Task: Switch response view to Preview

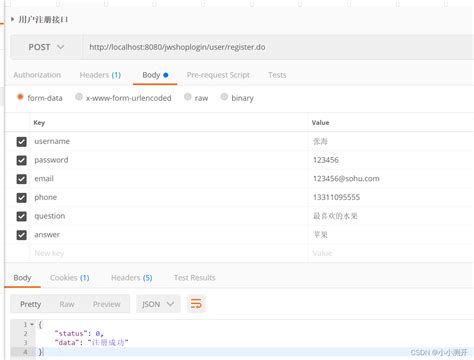Action: (x=107, y=304)
